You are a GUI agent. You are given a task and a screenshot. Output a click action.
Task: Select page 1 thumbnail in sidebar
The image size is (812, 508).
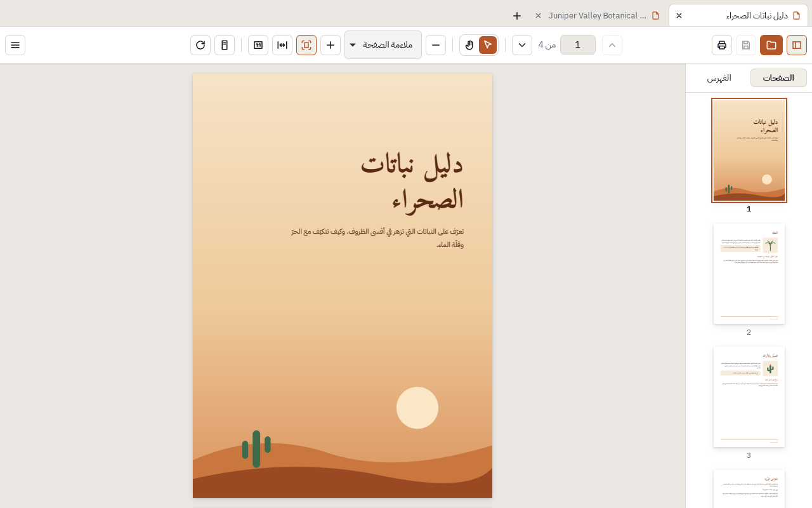(749, 150)
